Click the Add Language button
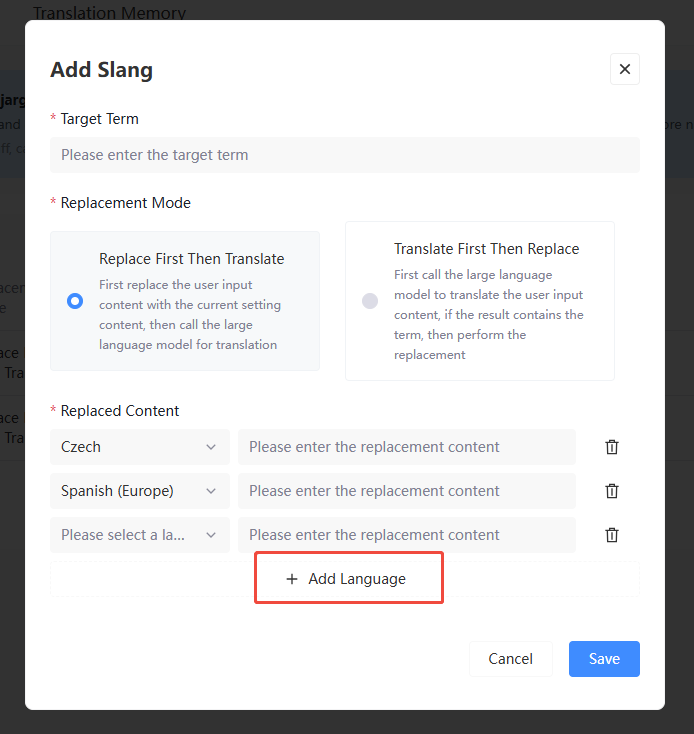Image resolution: width=694 pixels, height=734 pixels. 345,579
